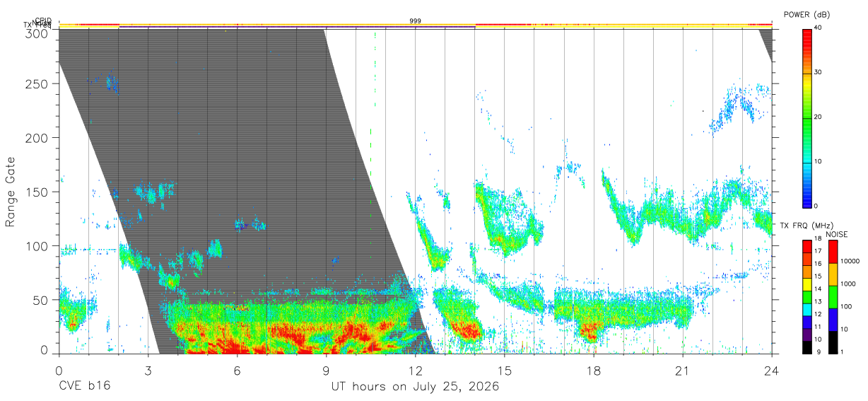This screenshot has width=868, height=401.
Task: Click the '11' tick on the TX FRQ scale
Action: tap(818, 327)
